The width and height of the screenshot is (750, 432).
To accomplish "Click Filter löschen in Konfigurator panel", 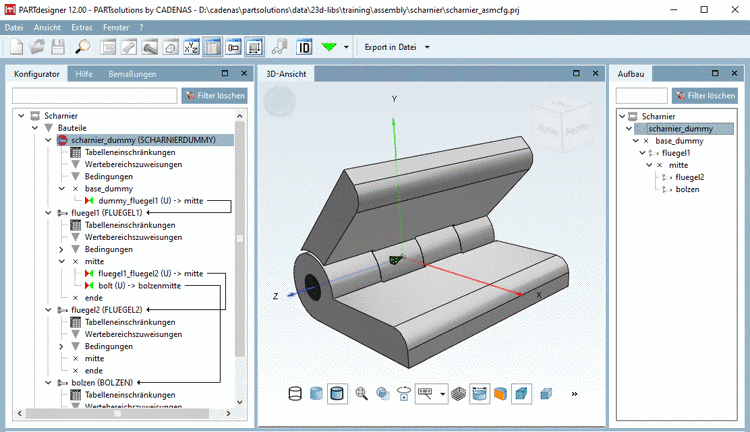I will point(215,96).
